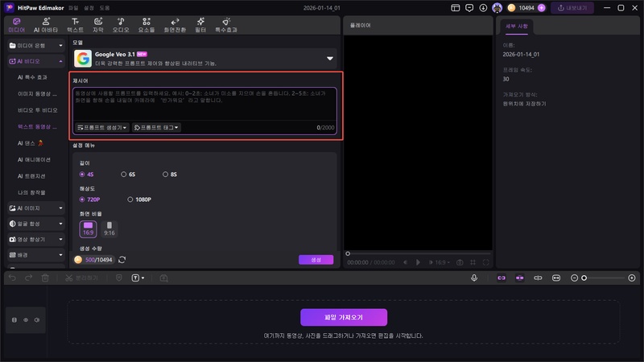Viewport: 644px width, 362px height.
Task: Open the 미디어 (Media) toolbar section
Action: point(16,25)
